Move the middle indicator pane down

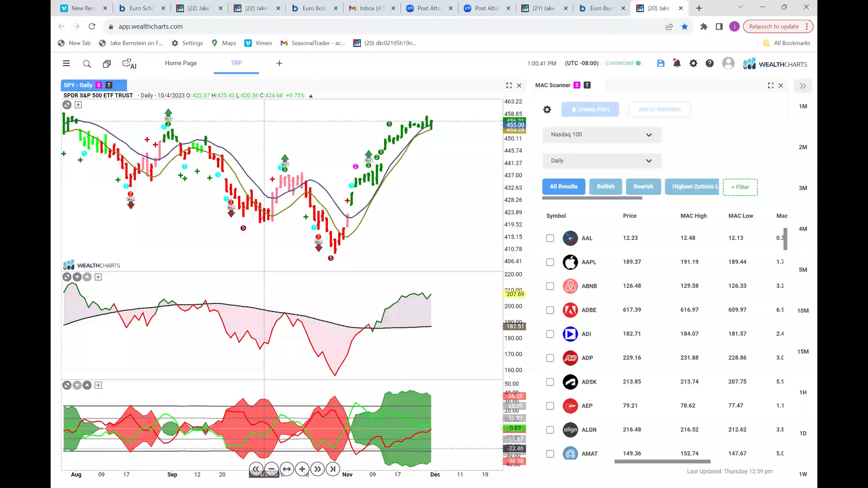click(77, 277)
